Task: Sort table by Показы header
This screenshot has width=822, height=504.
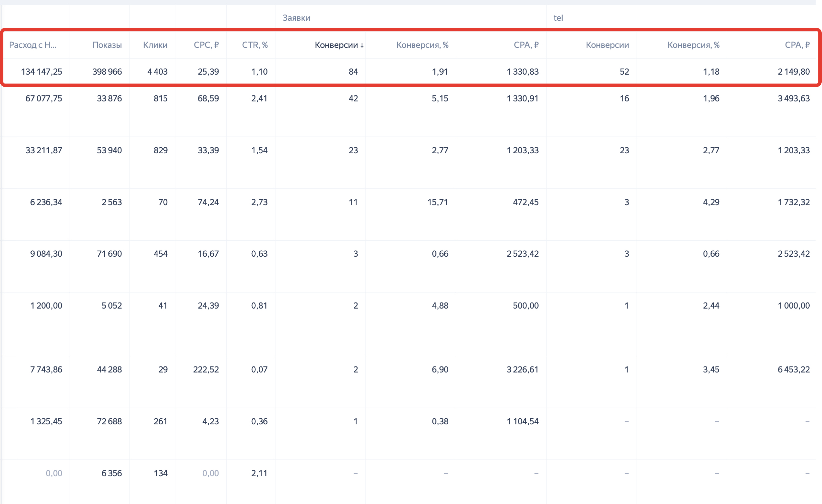Action: (107, 45)
